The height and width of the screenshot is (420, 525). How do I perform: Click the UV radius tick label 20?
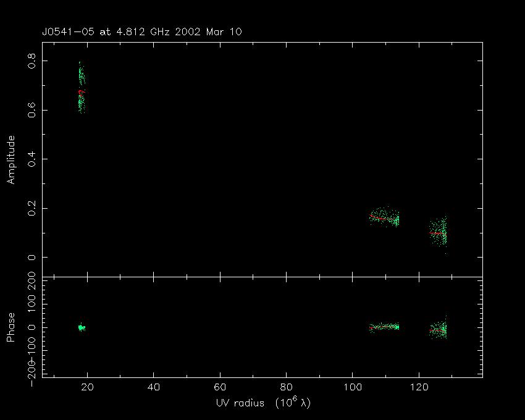pyautogui.click(x=87, y=387)
